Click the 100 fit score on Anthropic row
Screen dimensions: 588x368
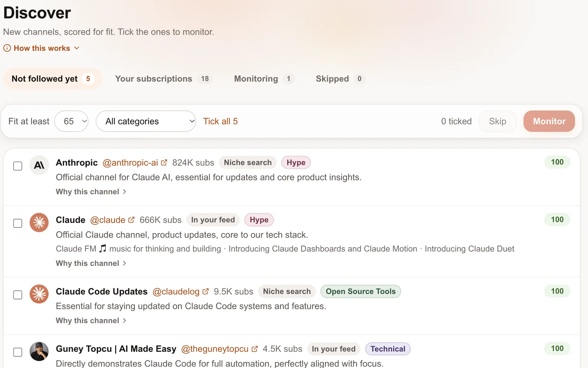(557, 162)
